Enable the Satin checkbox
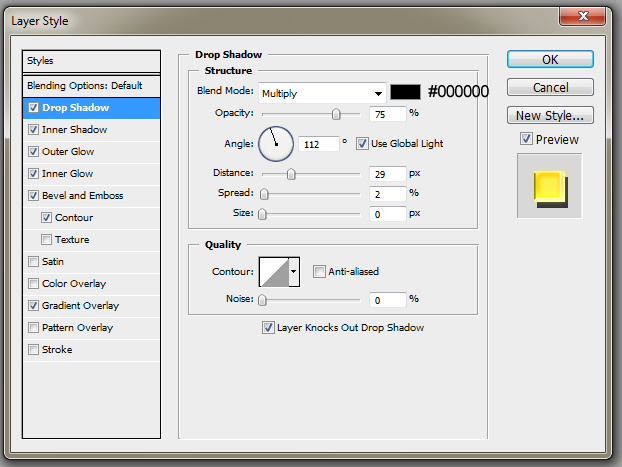Image resolution: width=622 pixels, height=467 pixels. tap(33, 261)
